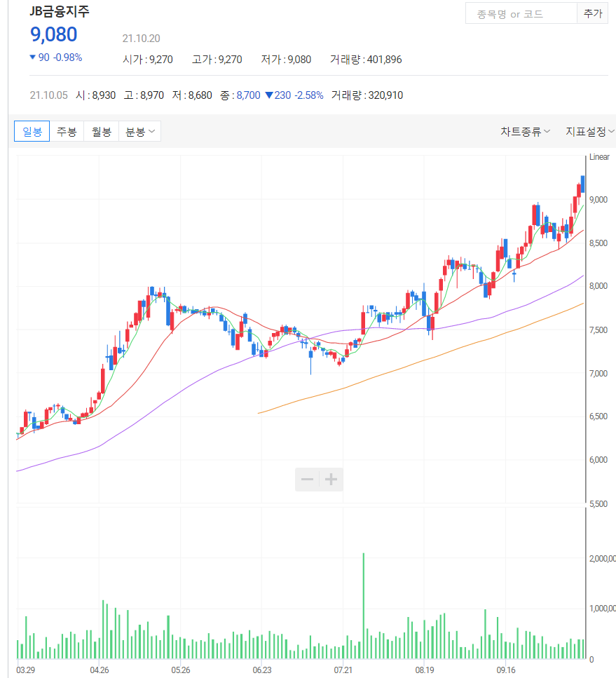
Task: Click the 시 : 8,930 hovered open value
Action: pos(95,95)
